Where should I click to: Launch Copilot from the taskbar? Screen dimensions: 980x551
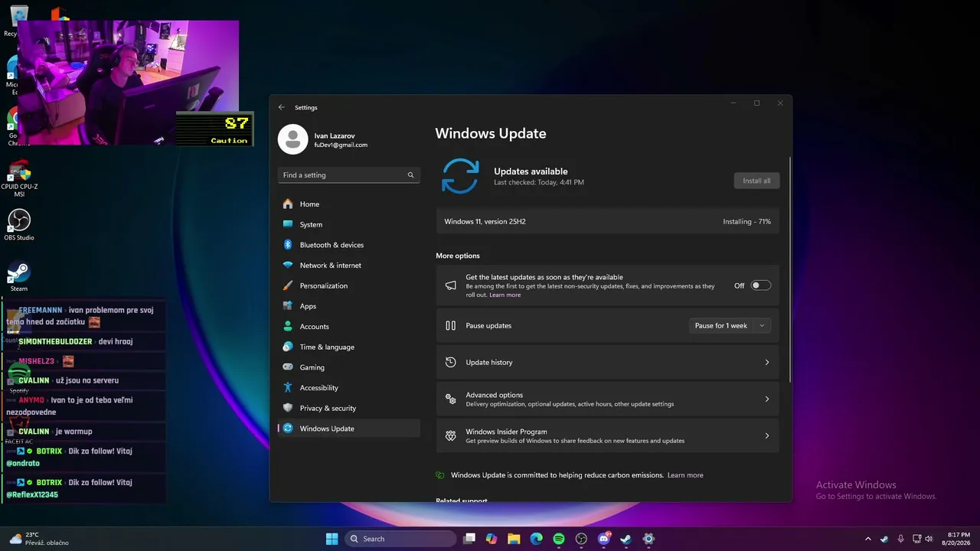click(x=492, y=539)
